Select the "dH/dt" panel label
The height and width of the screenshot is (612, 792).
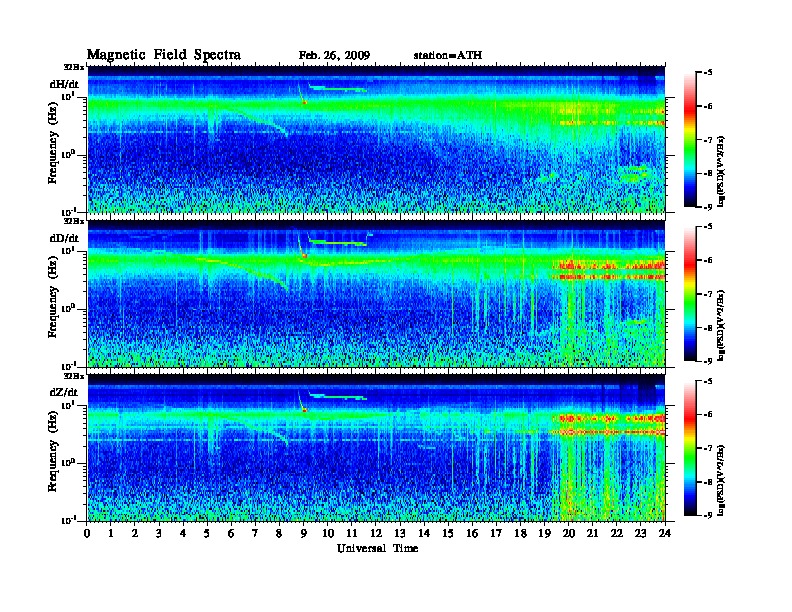[64, 84]
